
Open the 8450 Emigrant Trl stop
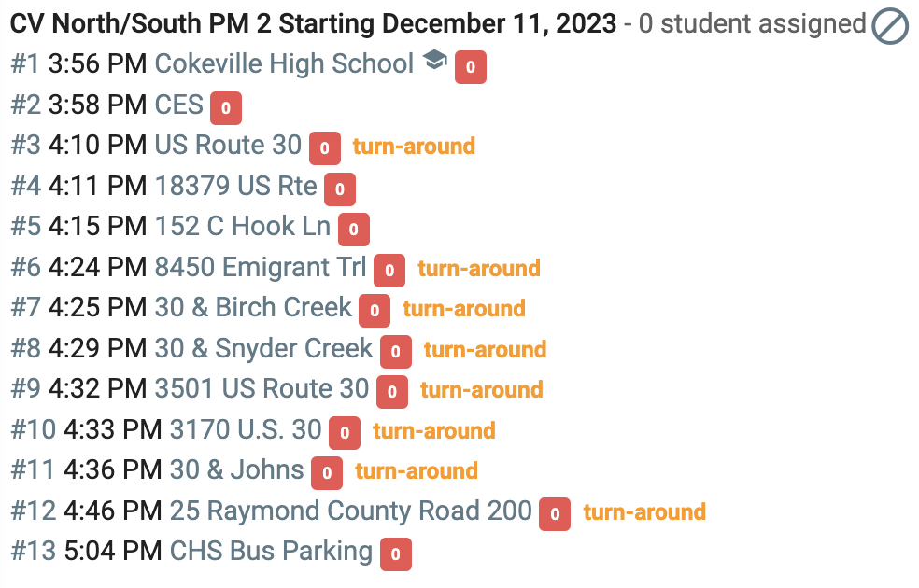261,267
